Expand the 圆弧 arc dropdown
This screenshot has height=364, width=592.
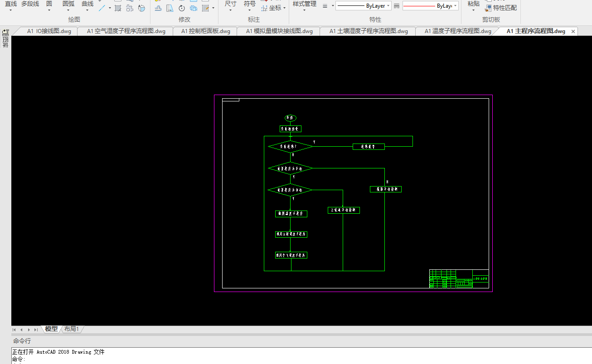point(68,10)
